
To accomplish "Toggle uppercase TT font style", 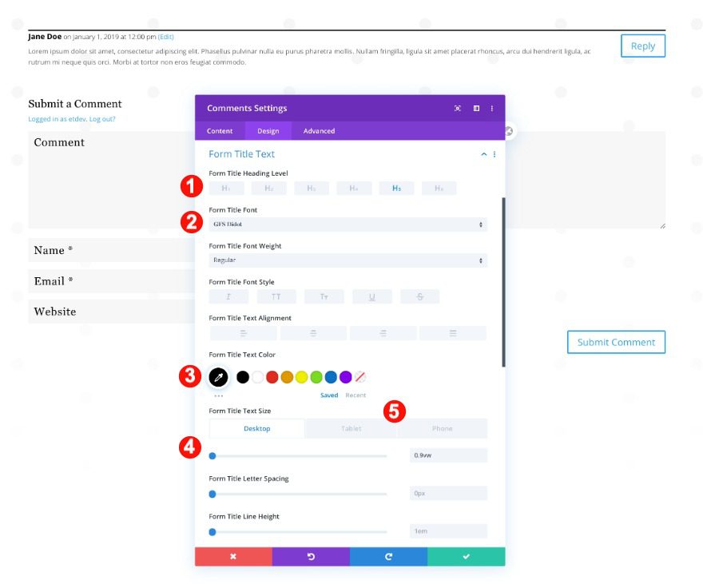I will click(x=276, y=297).
